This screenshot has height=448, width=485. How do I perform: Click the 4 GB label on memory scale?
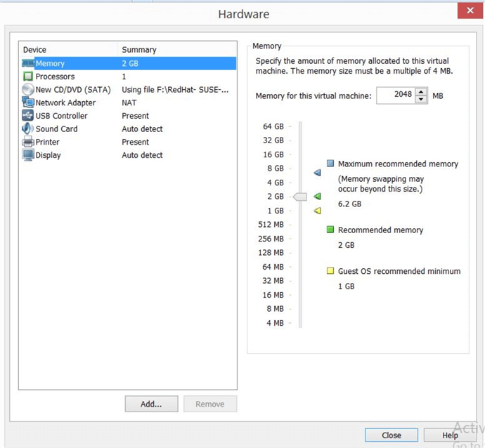click(x=276, y=183)
